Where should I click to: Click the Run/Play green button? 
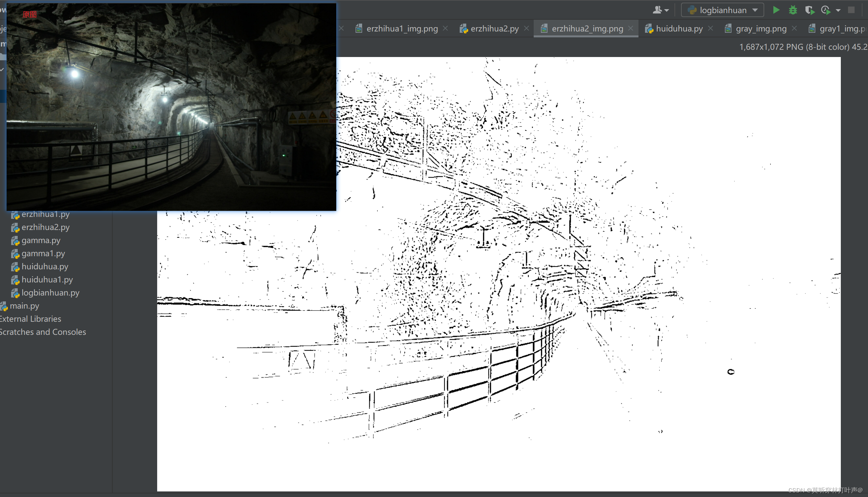(x=777, y=10)
